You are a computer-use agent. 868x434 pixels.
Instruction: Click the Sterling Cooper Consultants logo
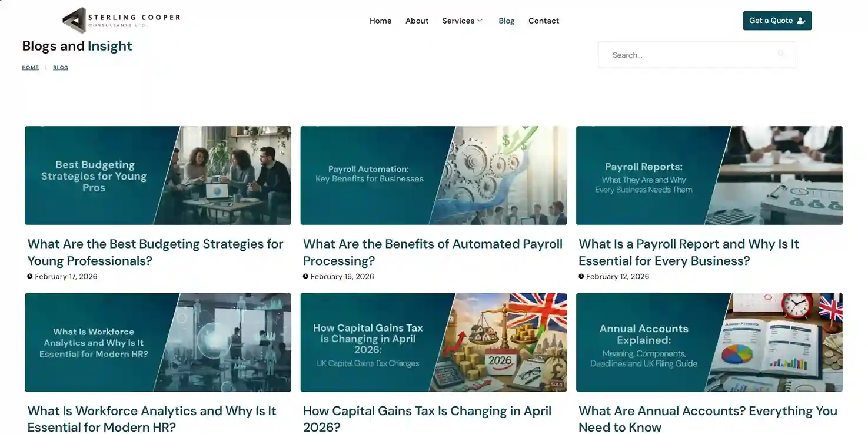[121, 21]
